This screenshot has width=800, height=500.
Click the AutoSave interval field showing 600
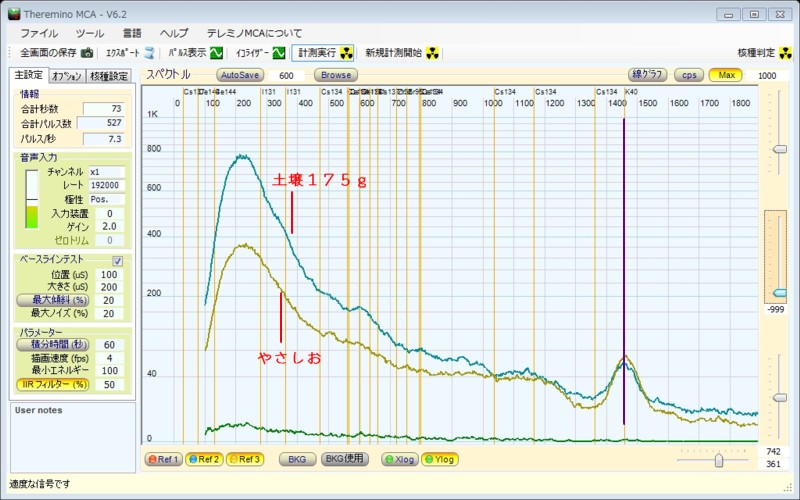286,76
